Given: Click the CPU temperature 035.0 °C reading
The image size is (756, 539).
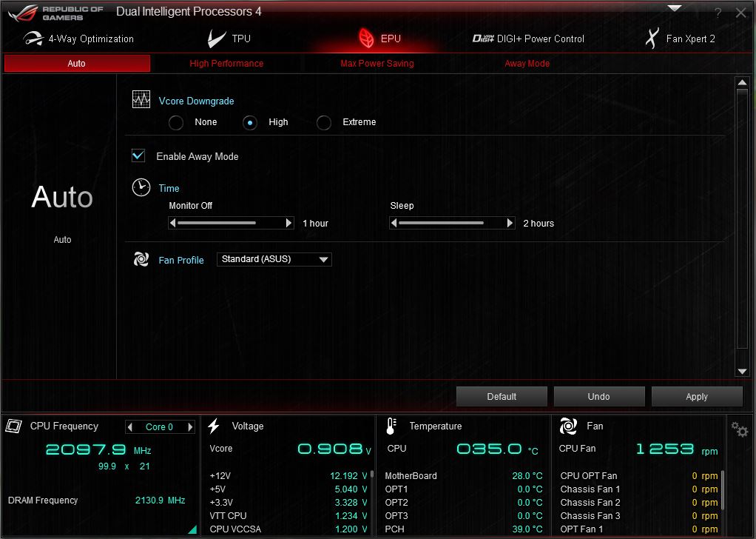Looking at the screenshot, I should click(x=497, y=449).
